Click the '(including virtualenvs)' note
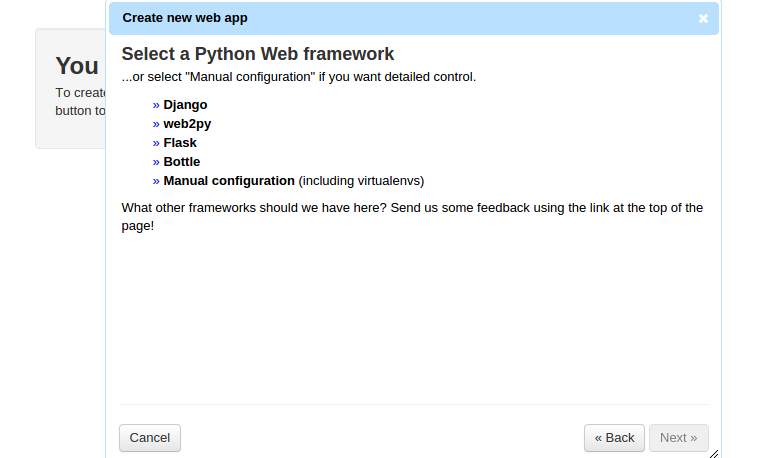This screenshot has height=458, width=781. 361,181
